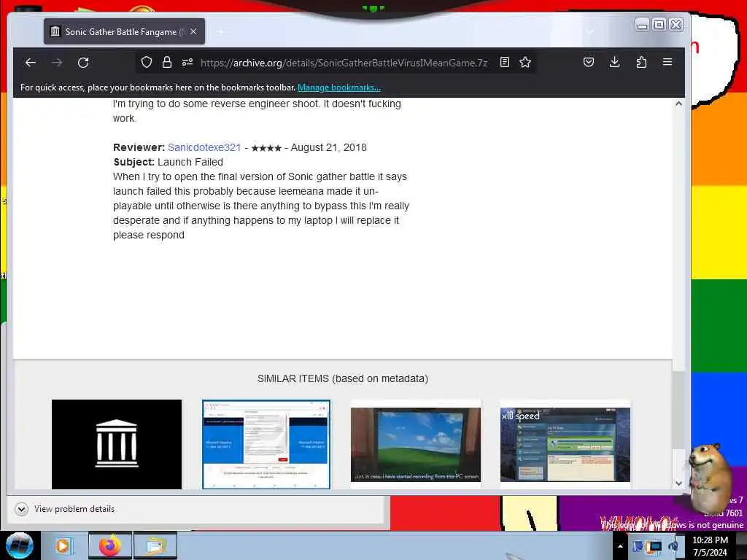The height and width of the screenshot is (560, 747).
Task: Expand View problem details
Action: (65, 509)
